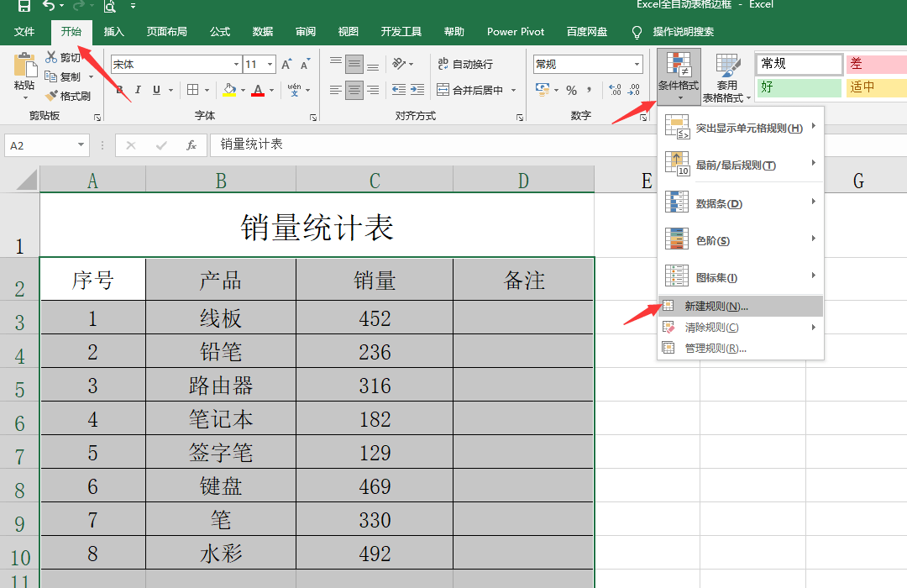The height and width of the screenshot is (588, 907).
Task: Open the fill color dropdown arrow
Action: click(243, 90)
